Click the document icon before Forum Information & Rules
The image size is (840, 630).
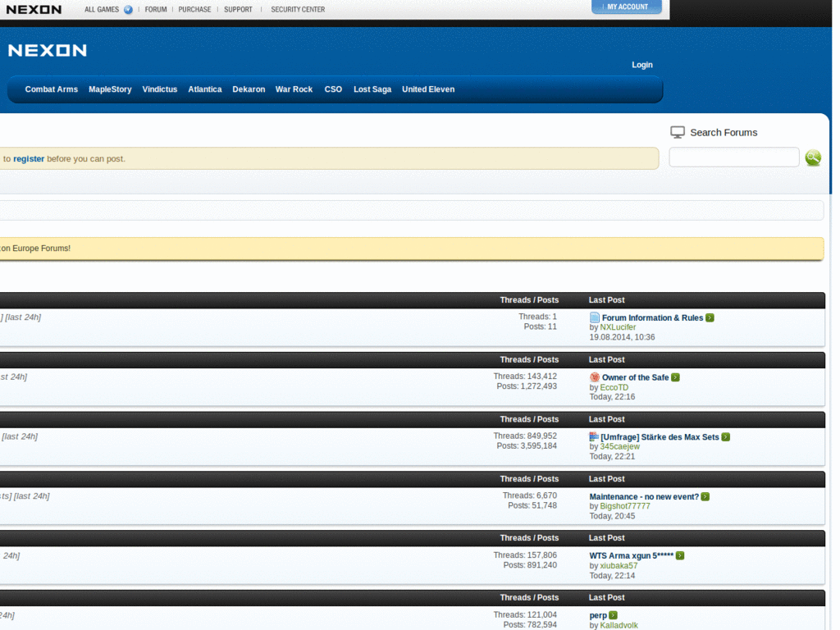click(594, 317)
